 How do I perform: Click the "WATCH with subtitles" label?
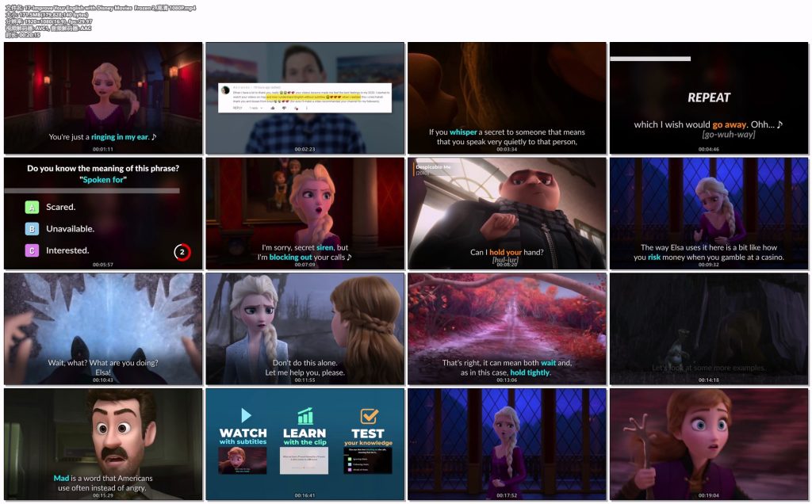point(243,436)
